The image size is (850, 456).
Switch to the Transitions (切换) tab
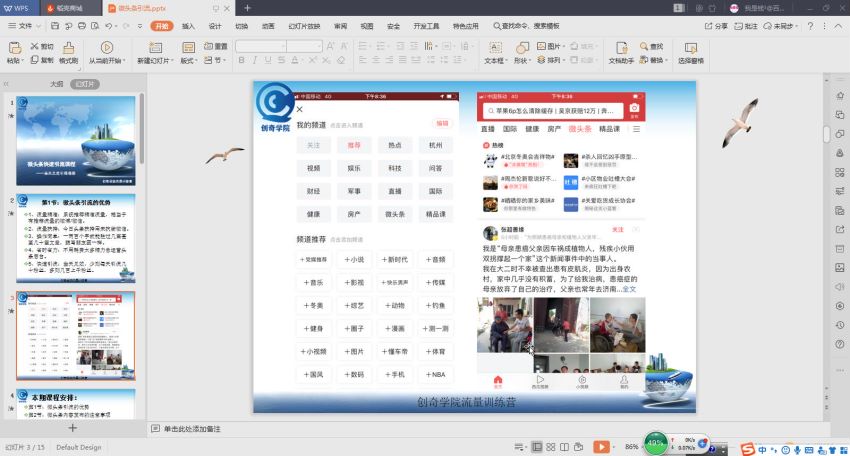pyautogui.click(x=242, y=25)
